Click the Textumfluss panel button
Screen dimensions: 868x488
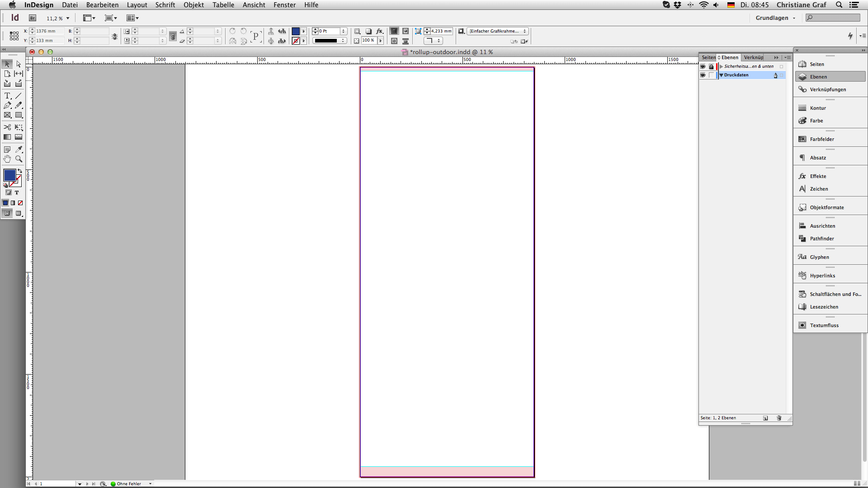tap(824, 325)
